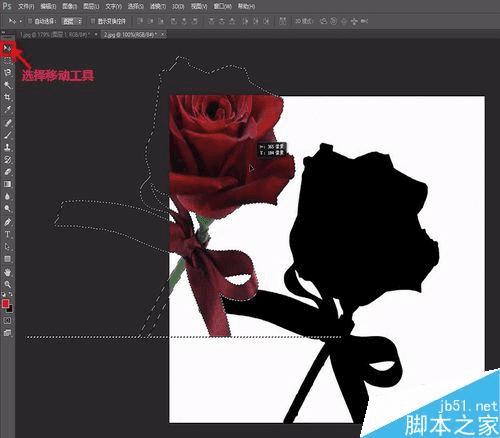
Task: Select the Hand tool
Action: 7,272
